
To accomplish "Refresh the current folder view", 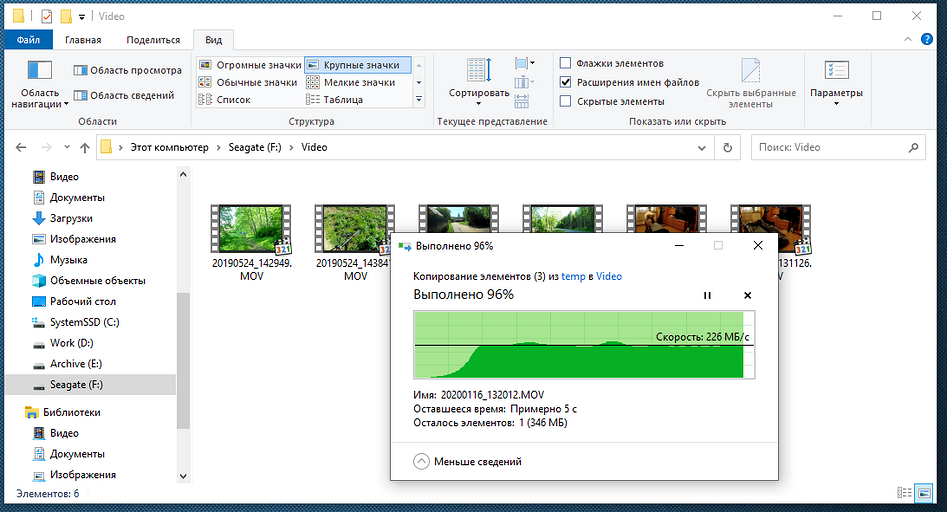I will pyautogui.click(x=729, y=147).
